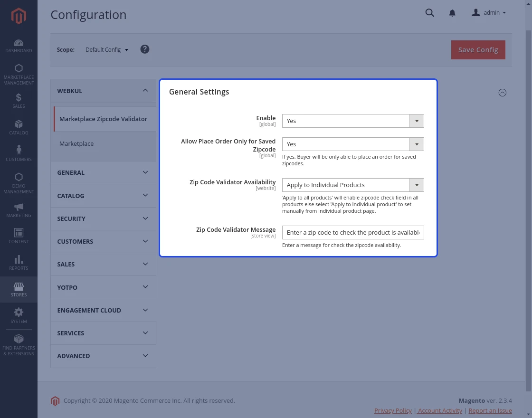Open the admin account dropdown
Screen dimensions: 532x418
pyautogui.click(x=489, y=13)
